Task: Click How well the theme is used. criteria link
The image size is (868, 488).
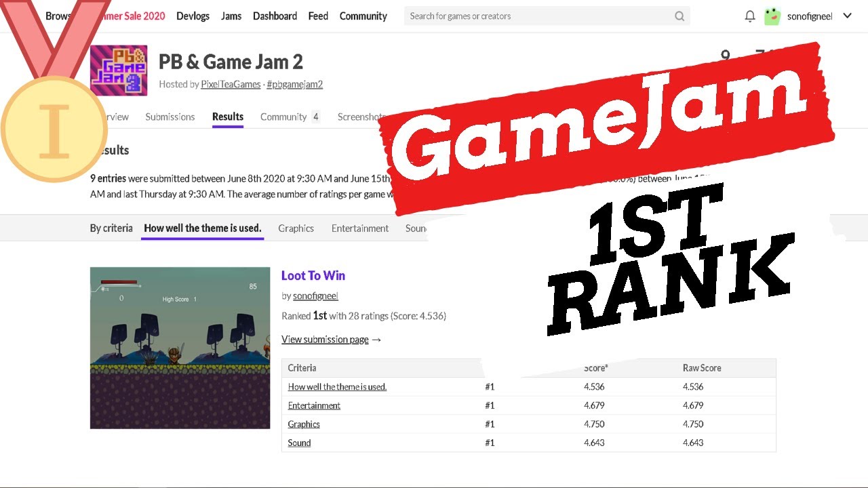Action: pyautogui.click(x=337, y=387)
